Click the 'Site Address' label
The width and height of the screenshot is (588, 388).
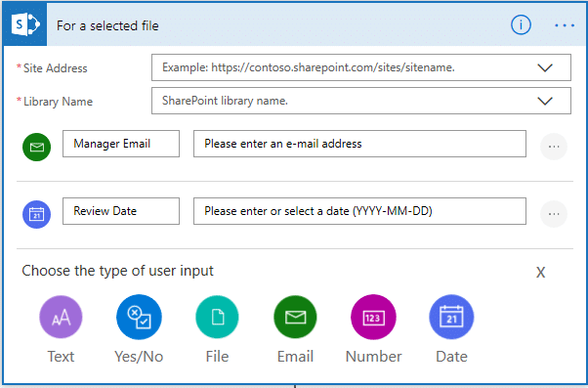coord(55,68)
